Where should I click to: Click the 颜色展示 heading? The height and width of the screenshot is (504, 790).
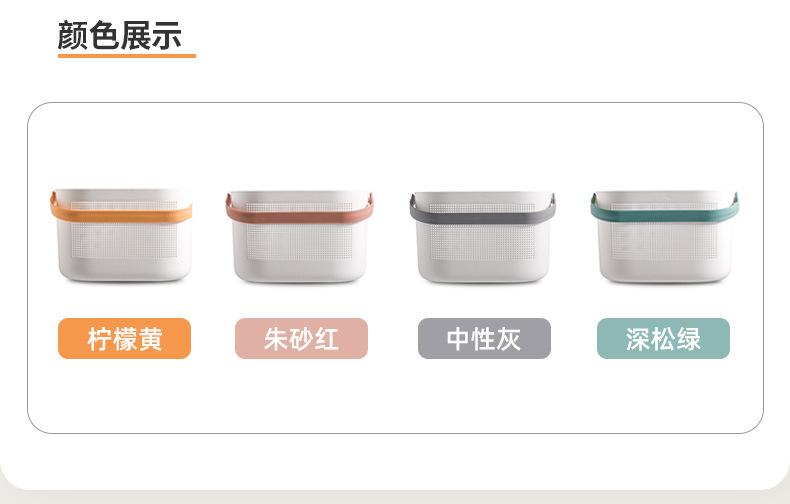(x=120, y=35)
